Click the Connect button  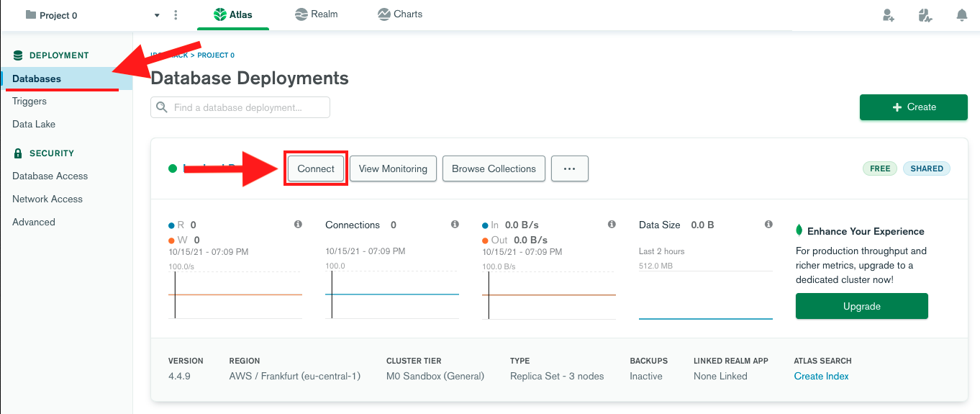pos(316,168)
